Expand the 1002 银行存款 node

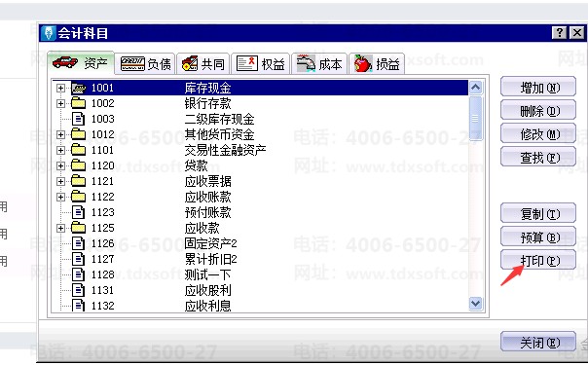(60, 103)
